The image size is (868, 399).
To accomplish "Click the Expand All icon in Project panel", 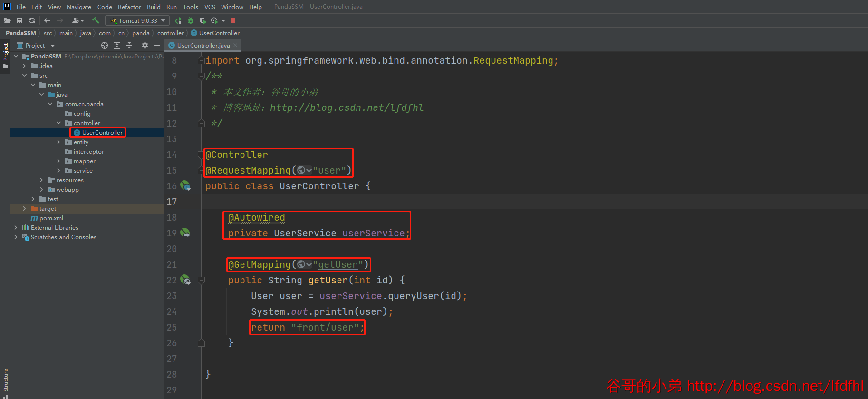I will pyautogui.click(x=117, y=45).
